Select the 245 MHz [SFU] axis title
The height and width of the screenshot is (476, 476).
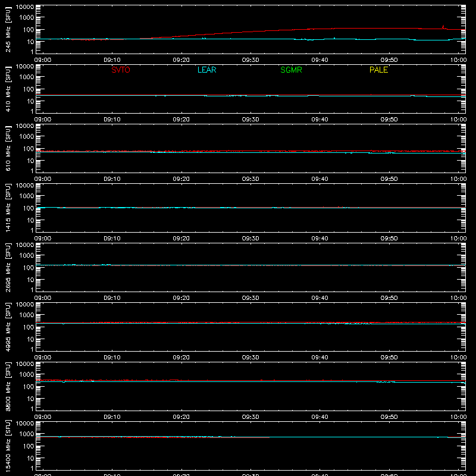[x=8, y=29]
